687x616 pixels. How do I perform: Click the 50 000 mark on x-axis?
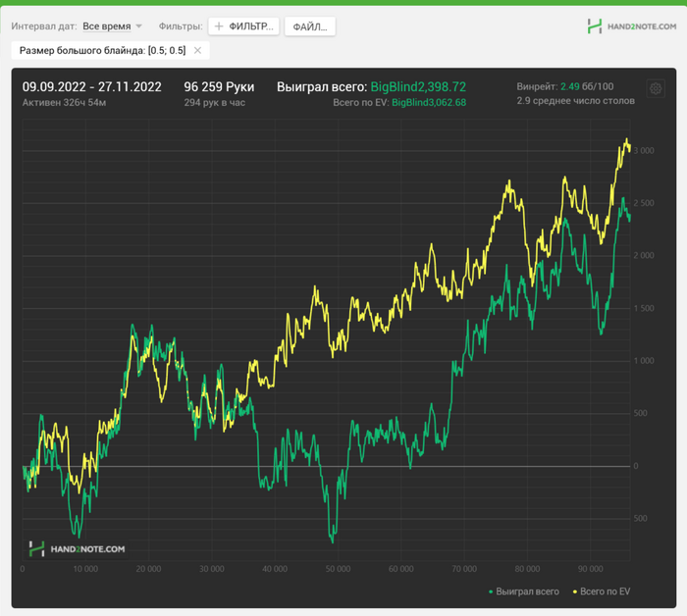[x=338, y=568]
